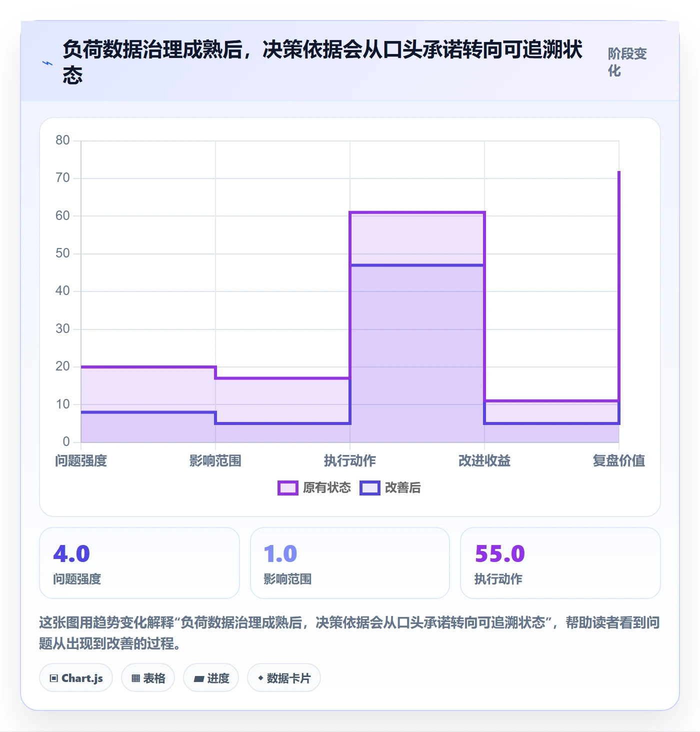Click the 50 y-axis tick label
Screen dimensions: 700x732
coord(62,253)
